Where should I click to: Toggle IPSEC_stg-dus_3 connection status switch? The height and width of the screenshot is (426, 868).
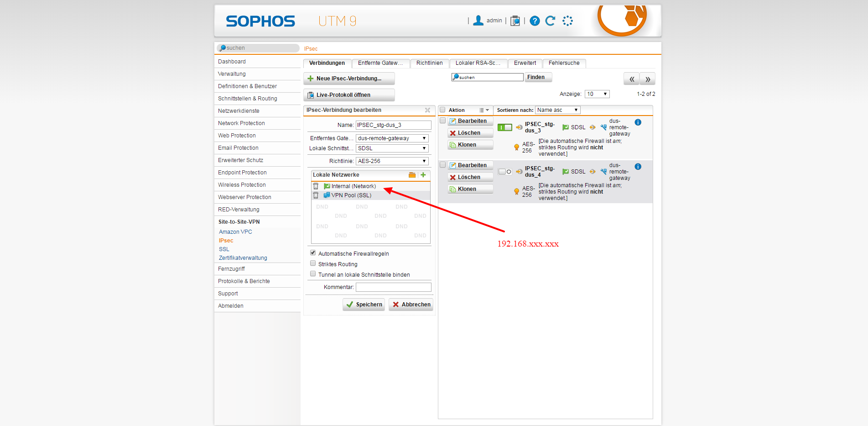[504, 127]
